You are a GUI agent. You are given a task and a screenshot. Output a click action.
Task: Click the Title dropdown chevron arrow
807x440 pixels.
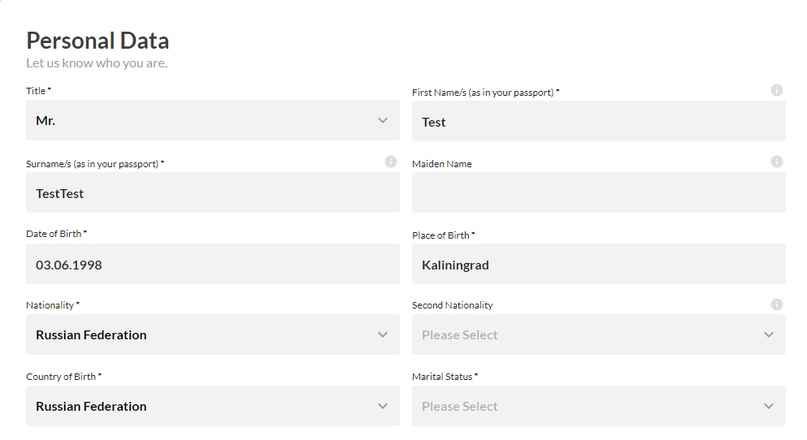click(x=382, y=120)
